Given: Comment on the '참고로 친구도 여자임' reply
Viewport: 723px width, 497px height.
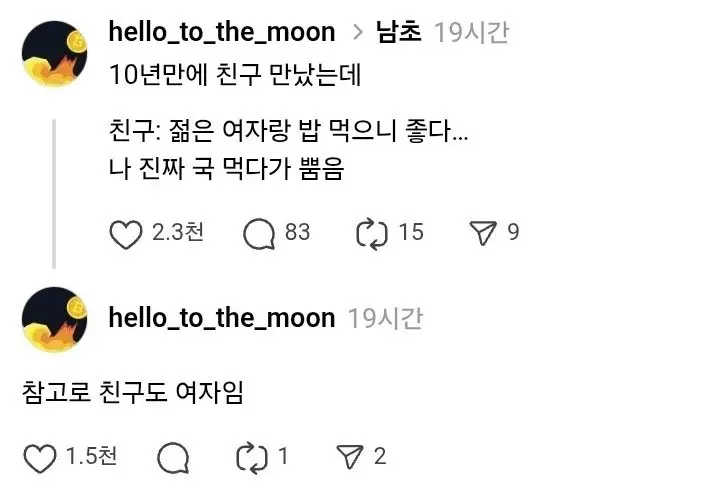Looking at the screenshot, I should [x=174, y=458].
